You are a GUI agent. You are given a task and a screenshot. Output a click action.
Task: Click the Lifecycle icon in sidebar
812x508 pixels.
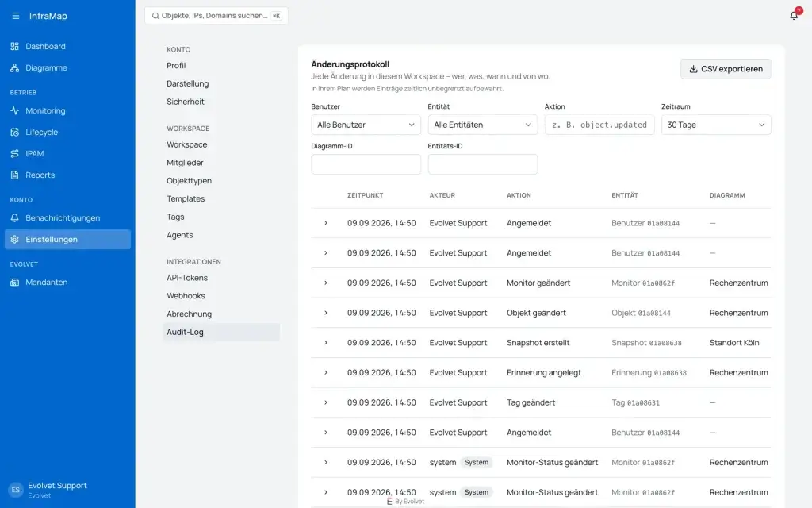tap(14, 133)
